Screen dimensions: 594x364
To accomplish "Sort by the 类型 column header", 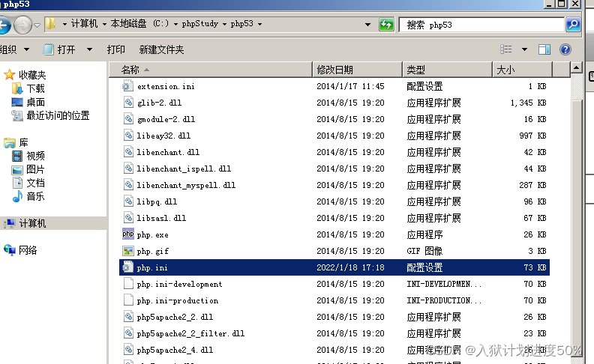I will click(x=447, y=70).
